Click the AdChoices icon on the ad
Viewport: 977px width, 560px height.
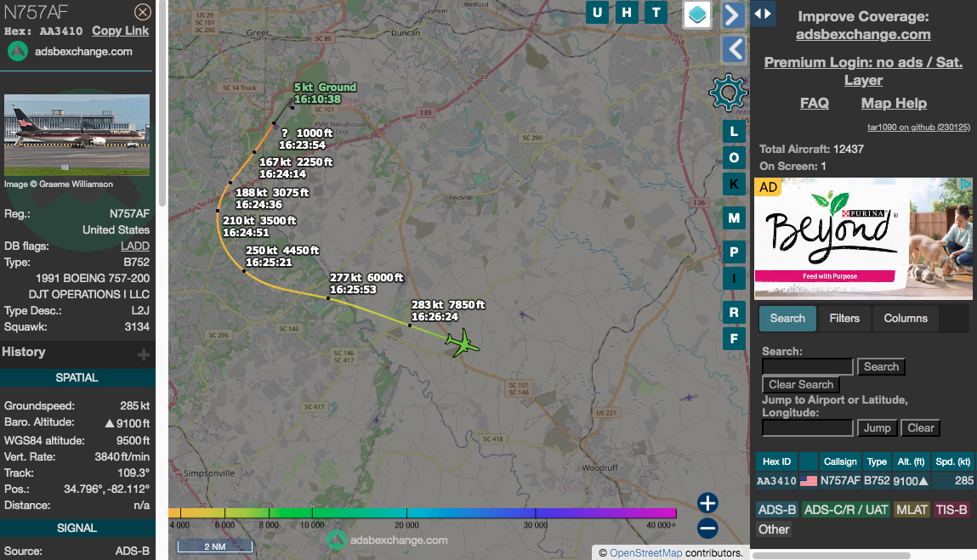pos(965,184)
